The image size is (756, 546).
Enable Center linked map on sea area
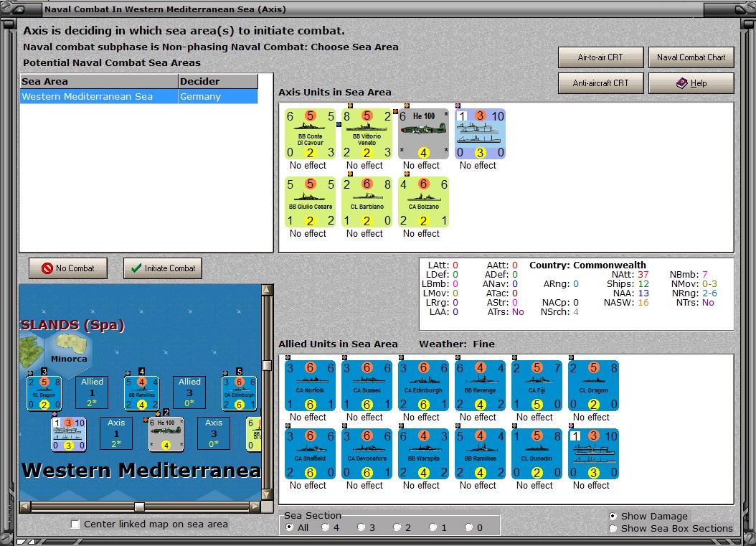pos(75,524)
